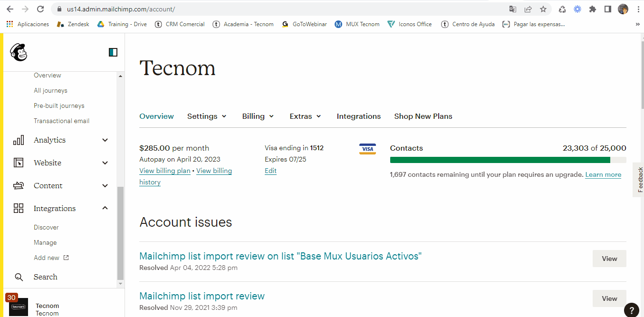
Task: Open All journeys in sidebar
Action: coord(50,91)
